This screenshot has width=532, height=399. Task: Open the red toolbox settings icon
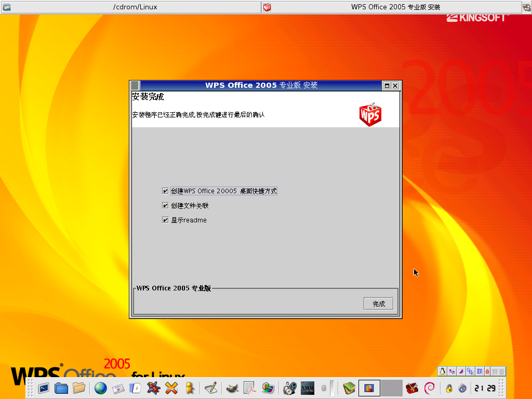412,388
